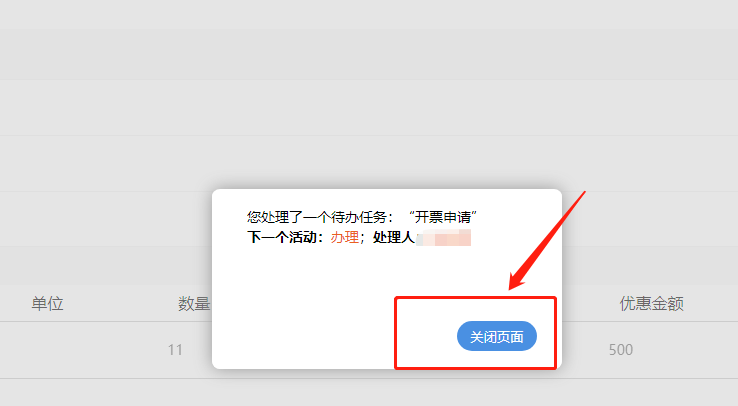Click the empty cell under 单位 column
The height and width of the screenshot is (406, 738).
click(47, 350)
